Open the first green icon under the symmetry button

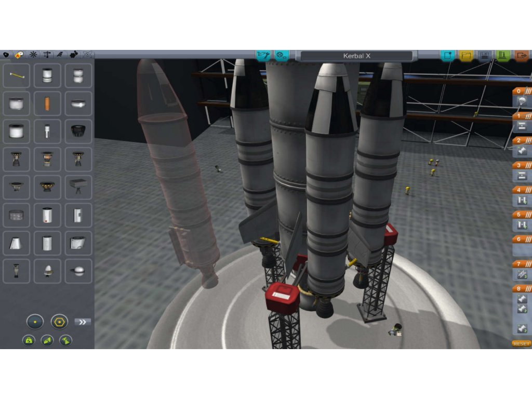[29, 340]
